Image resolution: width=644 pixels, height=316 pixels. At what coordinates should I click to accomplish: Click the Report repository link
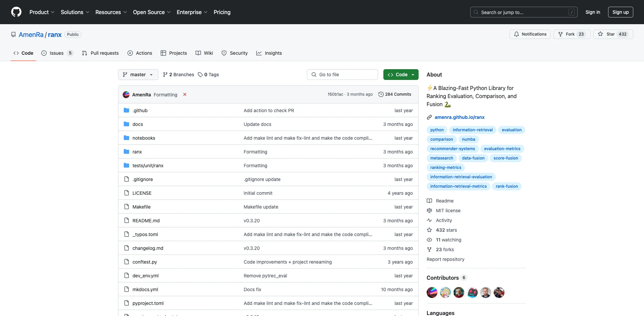445,259
